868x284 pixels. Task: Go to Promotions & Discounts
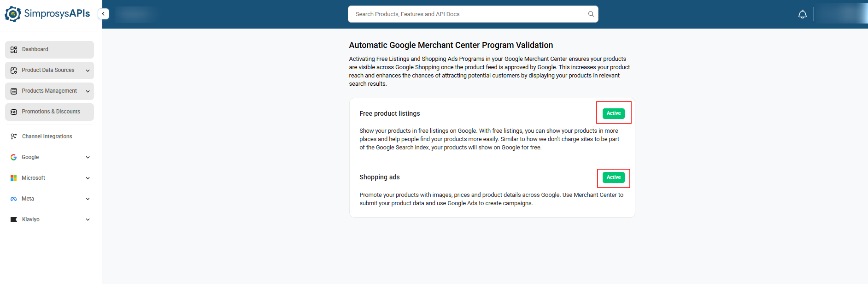(49, 112)
